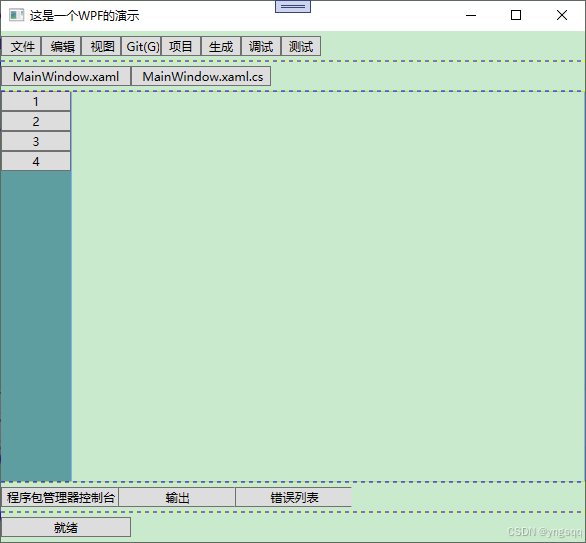The width and height of the screenshot is (586, 543).
Task: Click the debug toolbar handle at the top center
Action: [x=293, y=6]
